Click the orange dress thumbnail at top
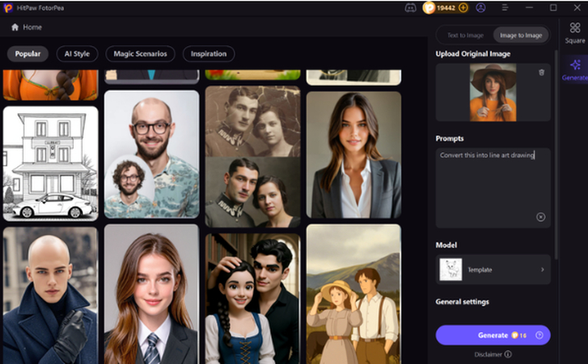Viewport: 588px width, 364px height. pos(51,85)
